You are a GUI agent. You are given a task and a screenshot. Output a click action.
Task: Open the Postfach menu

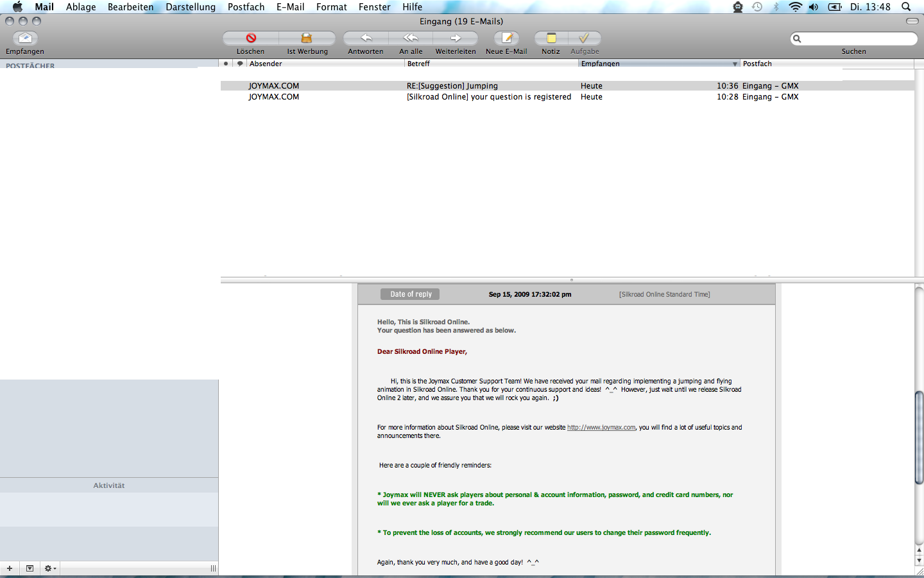(246, 7)
